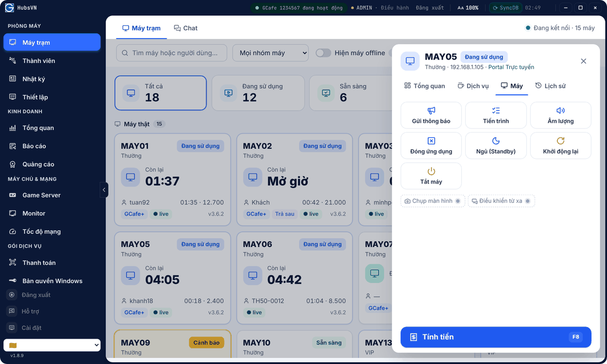Image resolution: width=607 pixels, height=364 pixels.
Task: Switch to the Chat tab
Action: pyautogui.click(x=186, y=28)
